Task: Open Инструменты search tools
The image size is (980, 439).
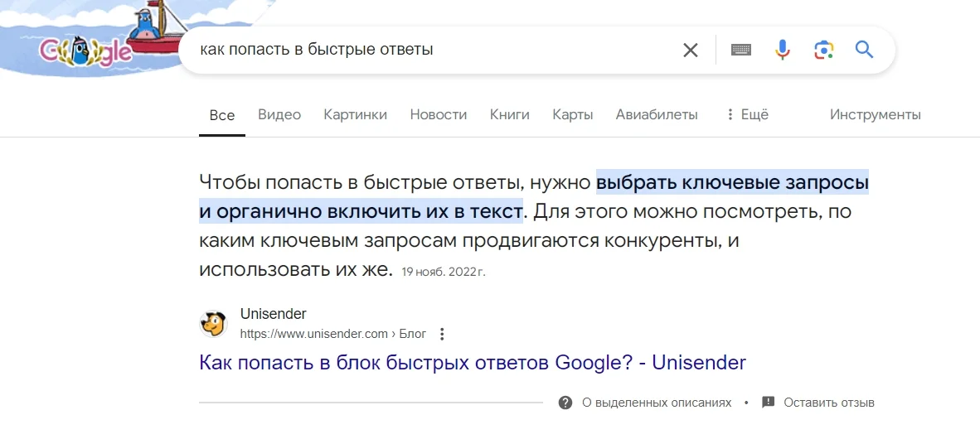Action: pyautogui.click(x=875, y=115)
